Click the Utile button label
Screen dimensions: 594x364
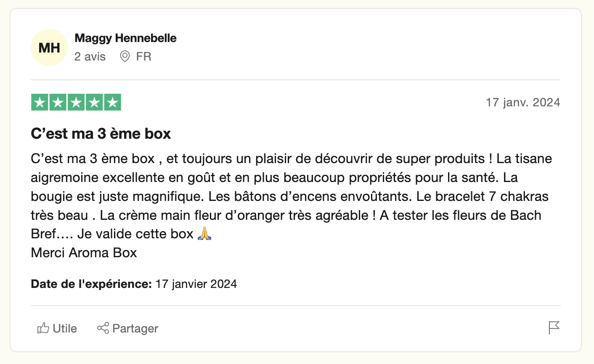[x=65, y=328]
